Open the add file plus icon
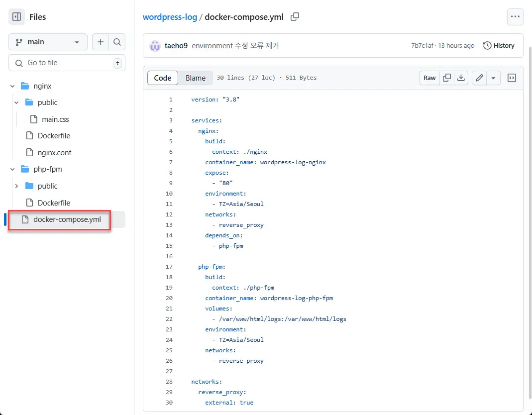The image size is (532, 415). [101, 42]
